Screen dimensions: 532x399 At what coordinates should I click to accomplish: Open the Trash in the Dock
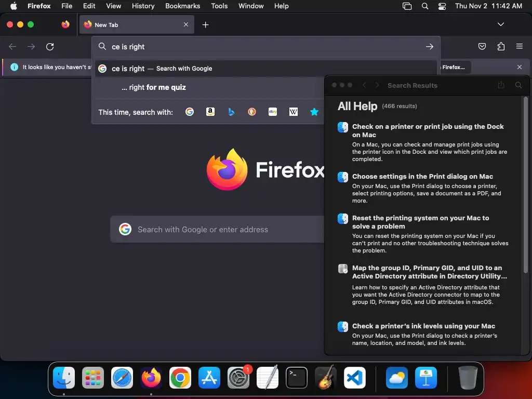click(468, 377)
